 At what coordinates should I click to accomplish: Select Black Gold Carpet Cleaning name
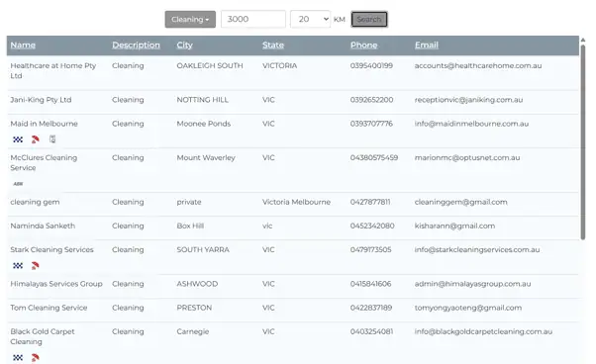coord(43,336)
